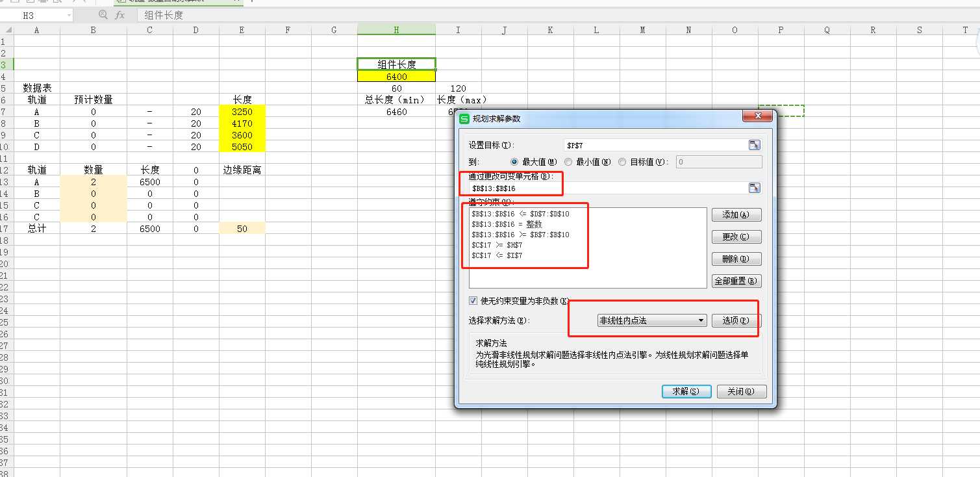This screenshot has height=477, width=980.
Task: Select constraint $C$17 >= $H$7
Action: tap(497, 245)
